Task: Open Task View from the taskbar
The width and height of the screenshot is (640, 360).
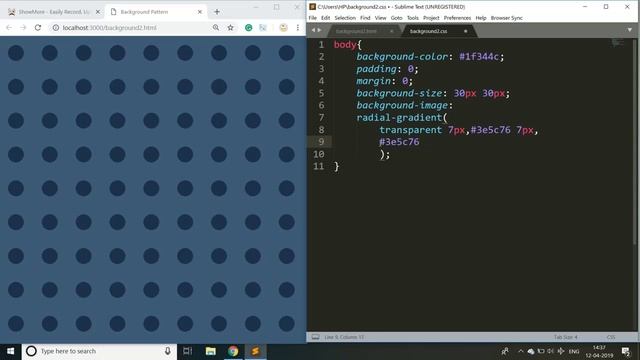Action: (x=187, y=351)
